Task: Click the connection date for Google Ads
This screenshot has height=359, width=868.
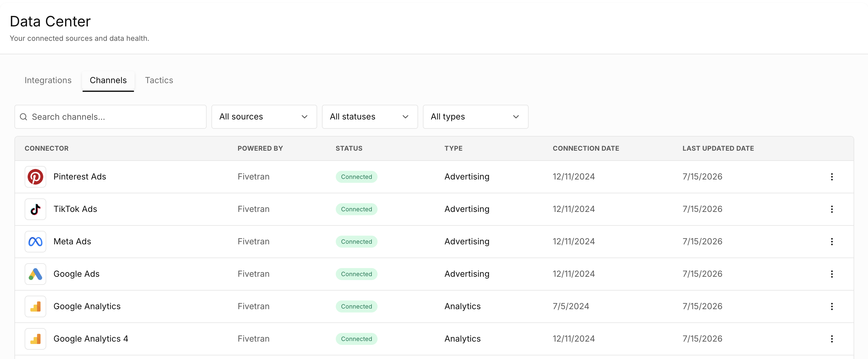Action: (x=574, y=274)
